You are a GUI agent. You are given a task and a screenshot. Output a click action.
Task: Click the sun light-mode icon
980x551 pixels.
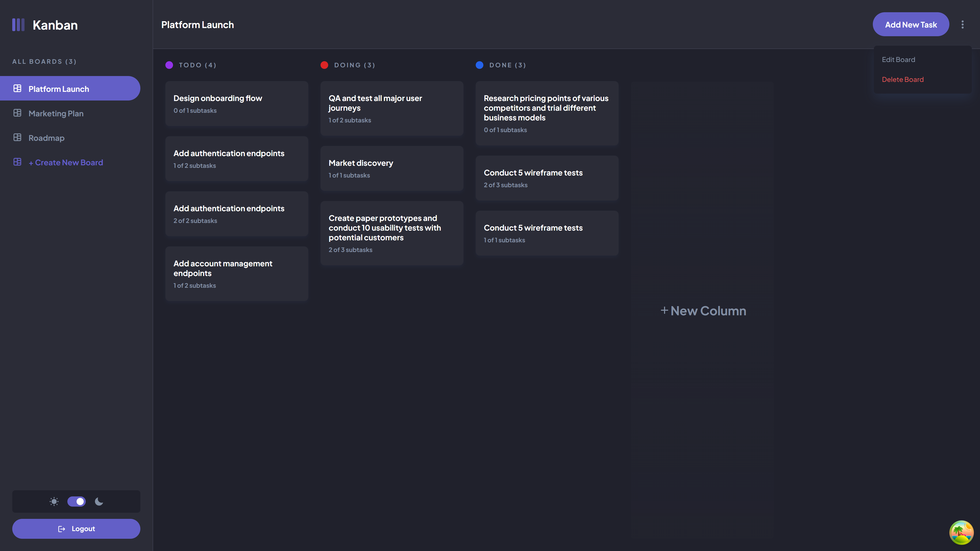54,502
